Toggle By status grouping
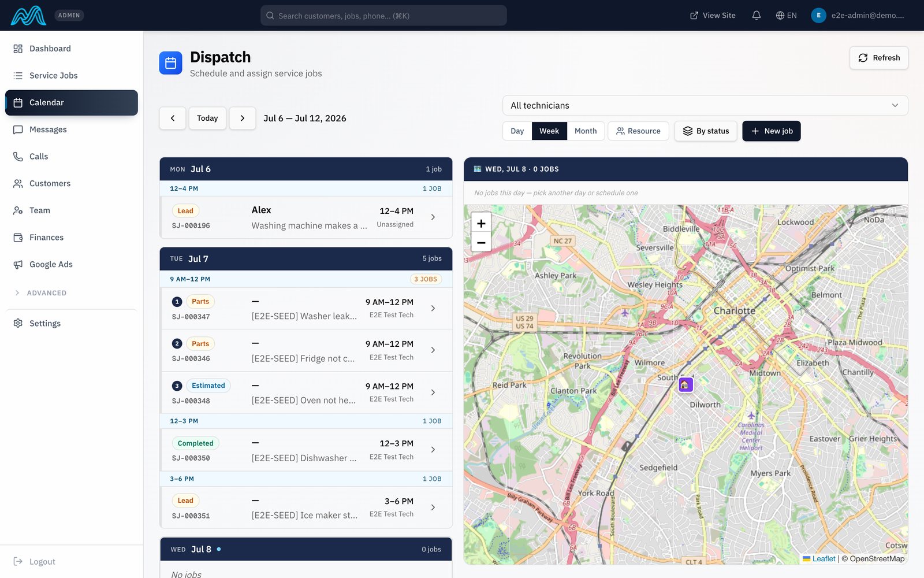This screenshot has width=924, height=578. [x=706, y=131]
